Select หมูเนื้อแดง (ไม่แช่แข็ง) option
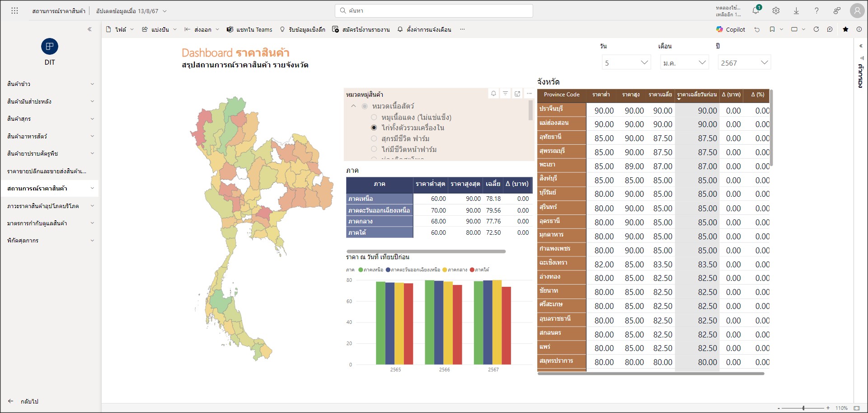The width and height of the screenshot is (868, 413). tap(374, 117)
